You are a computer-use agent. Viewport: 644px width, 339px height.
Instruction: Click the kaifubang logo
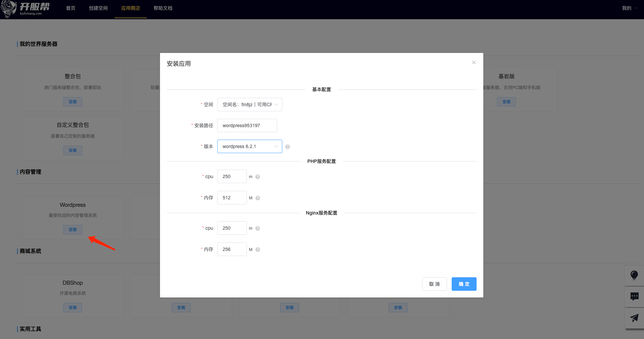tap(26, 8)
